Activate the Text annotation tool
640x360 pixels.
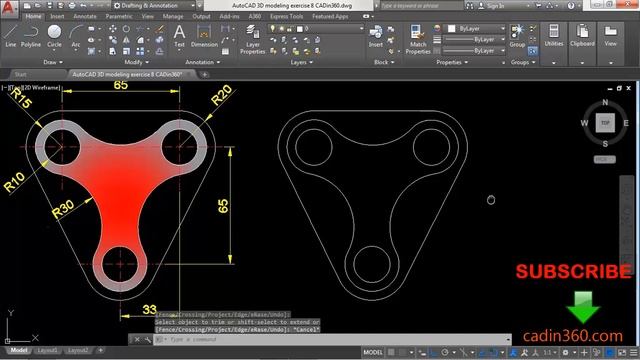coord(179,36)
